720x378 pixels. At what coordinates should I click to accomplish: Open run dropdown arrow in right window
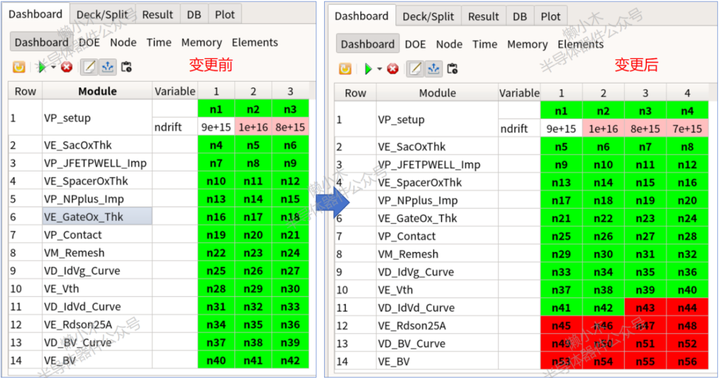click(379, 69)
